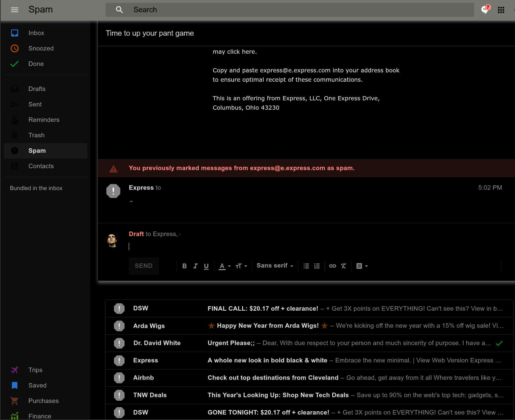Click spam icon on TNW Deals row

(x=119, y=395)
